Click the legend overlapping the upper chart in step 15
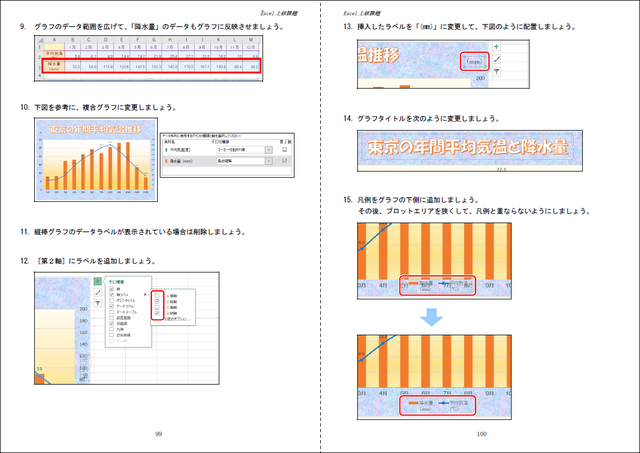The height and width of the screenshot is (453, 640). pyautogui.click(x=438, y=285)
